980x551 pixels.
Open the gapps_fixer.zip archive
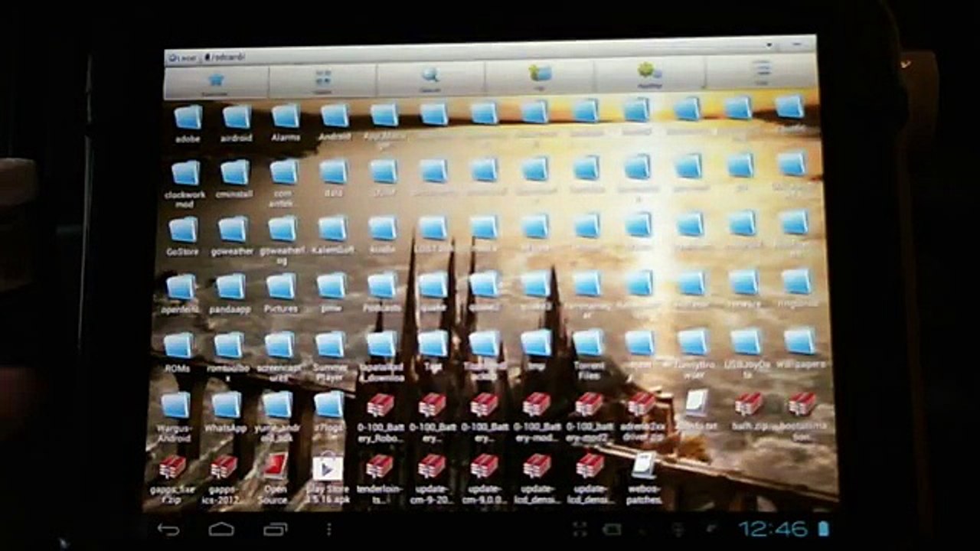[x=171, y=479]
